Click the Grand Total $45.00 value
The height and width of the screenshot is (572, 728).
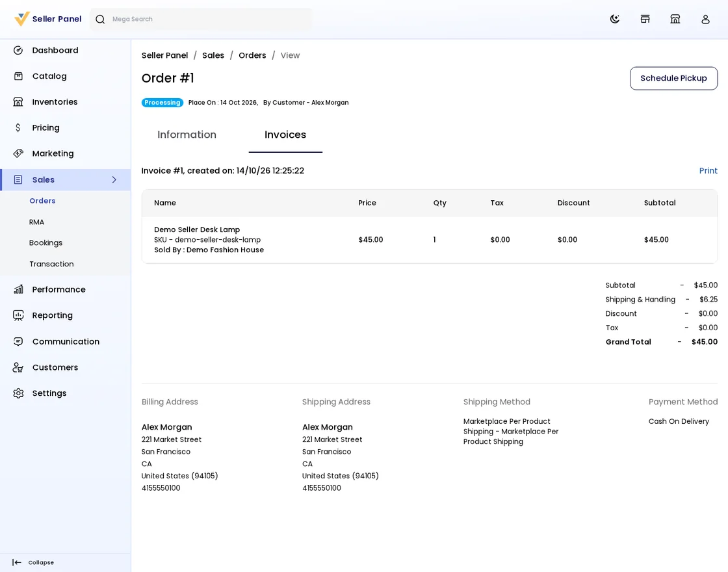[x=705, y=342]
